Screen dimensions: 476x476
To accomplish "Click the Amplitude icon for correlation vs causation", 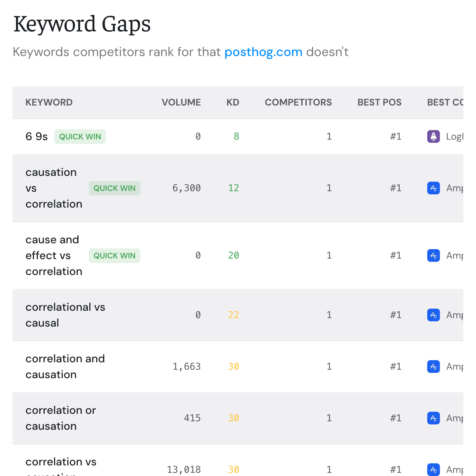I will pos(433,470).
